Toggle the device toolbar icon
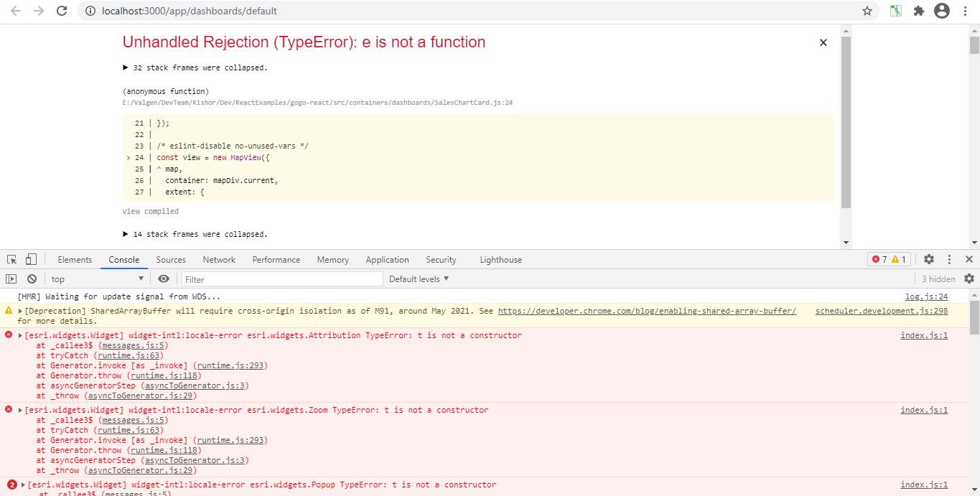The width and height of the screenshot is (980, 496). (x=31, y=260)
